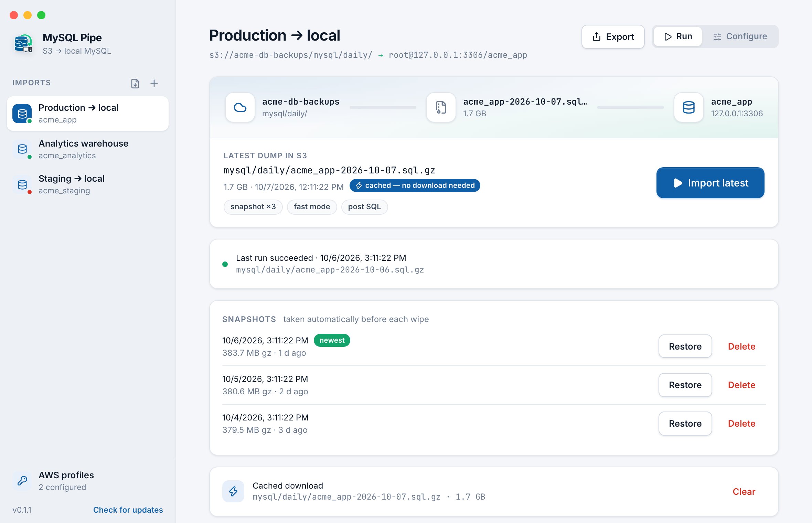Click the MySQL Pipe app logo

pos(23,44)
